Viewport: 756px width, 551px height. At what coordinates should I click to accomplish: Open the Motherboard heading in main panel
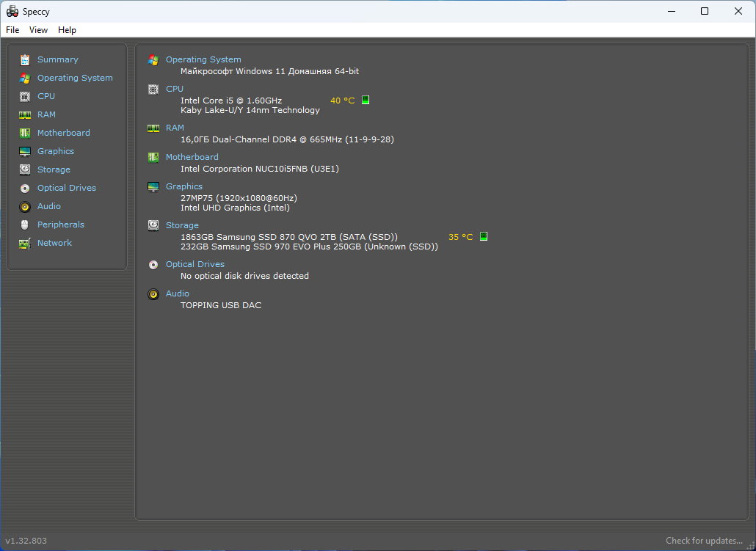point(192,157)
